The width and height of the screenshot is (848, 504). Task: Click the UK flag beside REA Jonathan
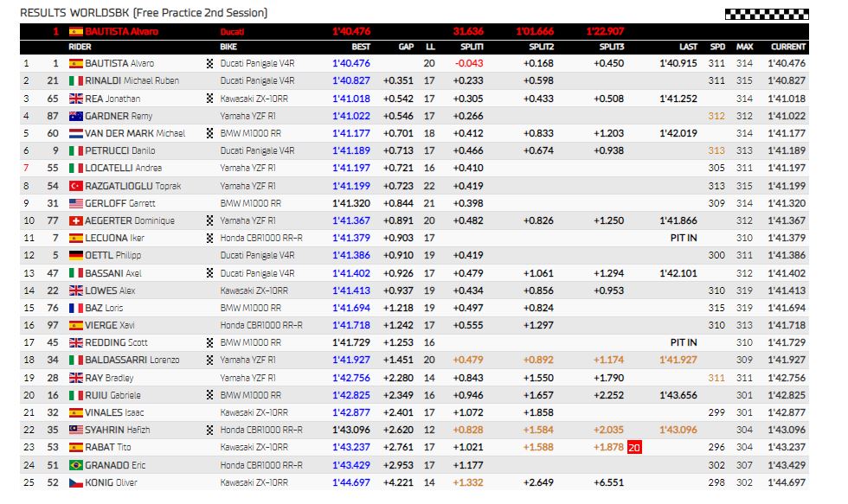76,99
